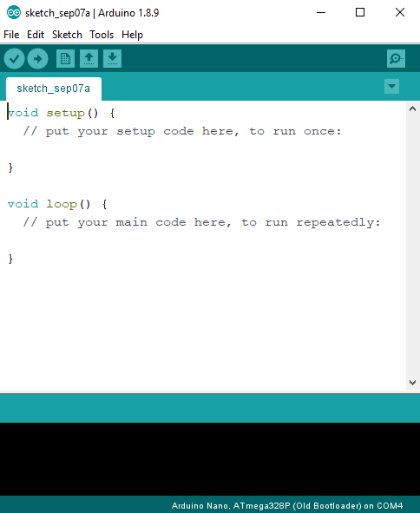Select the sketch_sep07a tab
This screenshot has height=513, width=420.
click(x=54, y=89)
